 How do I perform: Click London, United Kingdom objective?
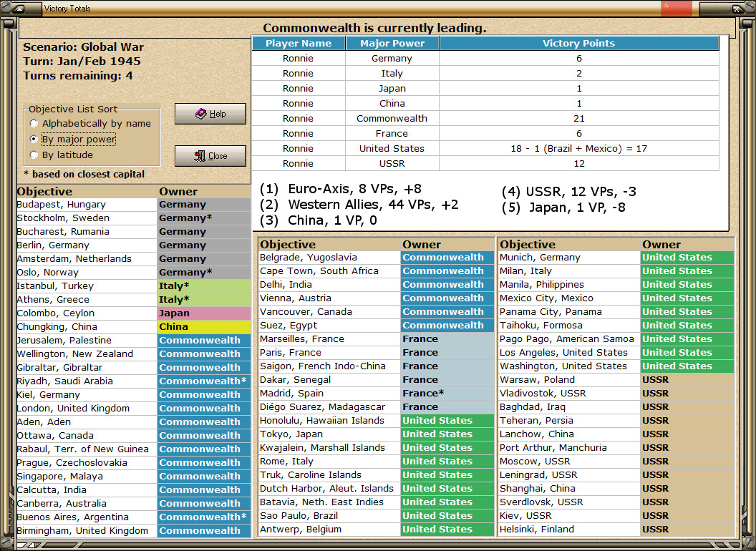pos(87,409)
